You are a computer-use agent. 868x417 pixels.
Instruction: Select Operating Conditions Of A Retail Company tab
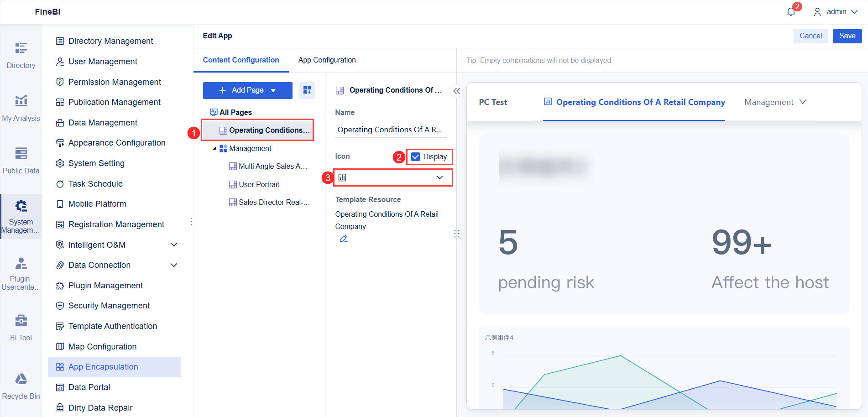click(x=634, y=102)
